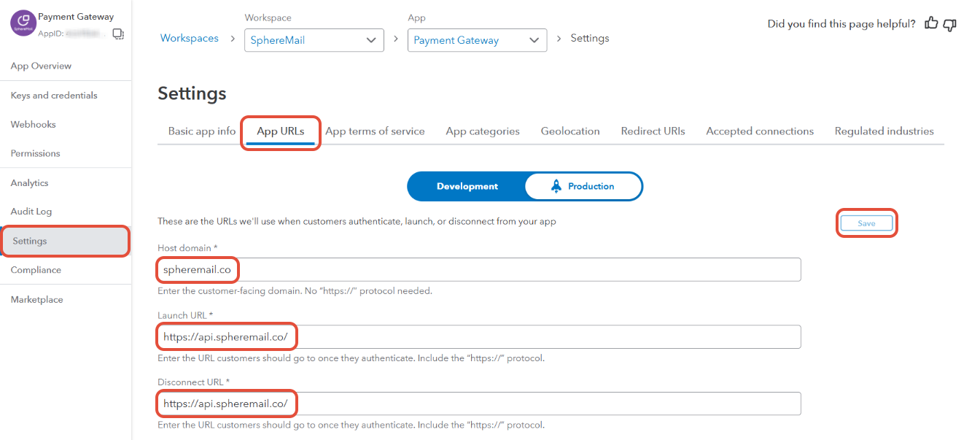Open the Regulated industries tab

click(x=884, y=131)
